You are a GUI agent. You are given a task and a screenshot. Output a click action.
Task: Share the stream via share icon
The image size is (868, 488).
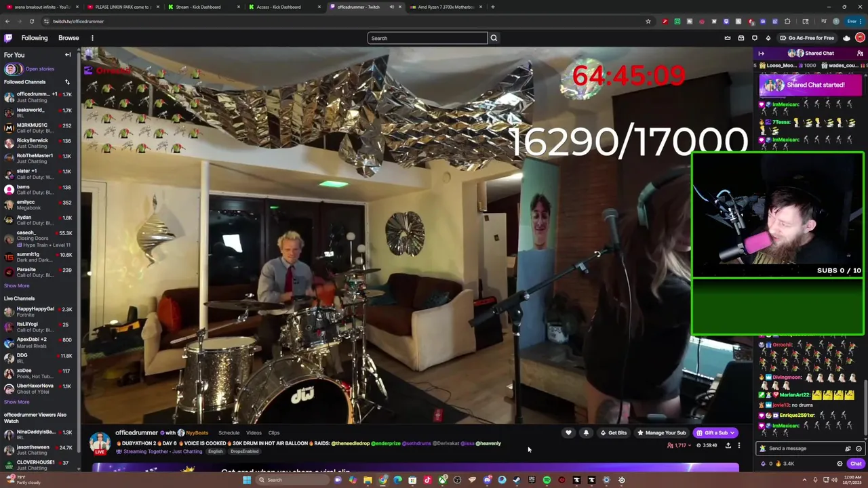pos(728,445)
